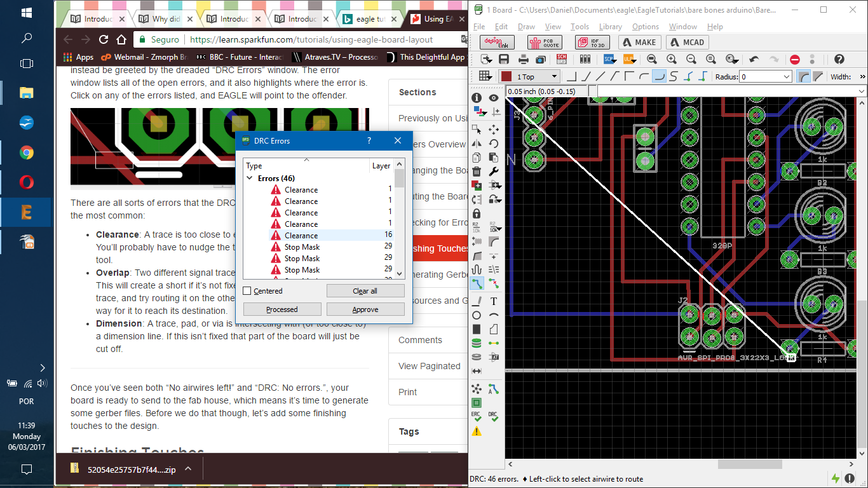Screen dimensions: 868x488
Task: Click the red Stop icon
Action: pyautogui.click(x=795, y=59)
